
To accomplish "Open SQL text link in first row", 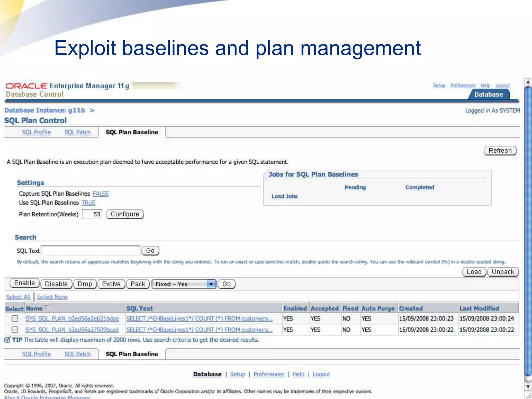I will tap(199, 318).
